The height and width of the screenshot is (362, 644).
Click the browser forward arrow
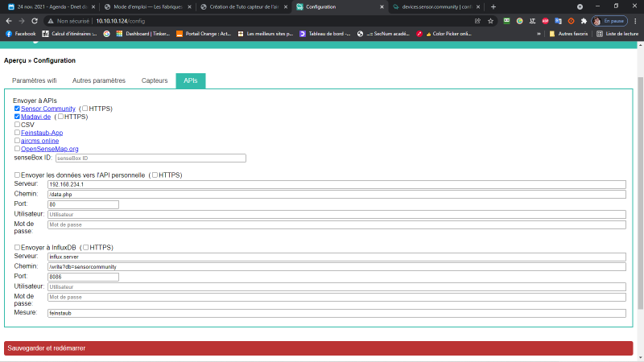(x=22, y=21)
